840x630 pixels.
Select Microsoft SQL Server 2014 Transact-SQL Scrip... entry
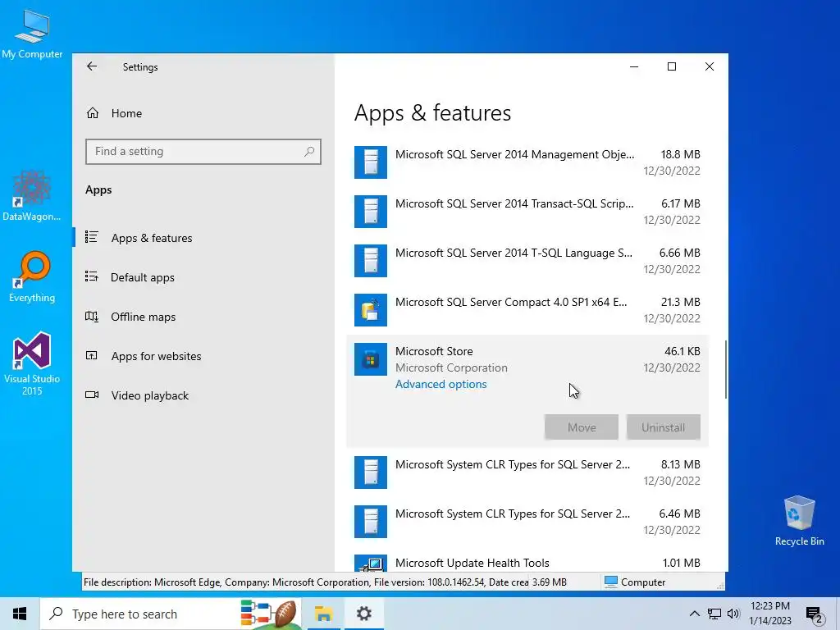527,212
